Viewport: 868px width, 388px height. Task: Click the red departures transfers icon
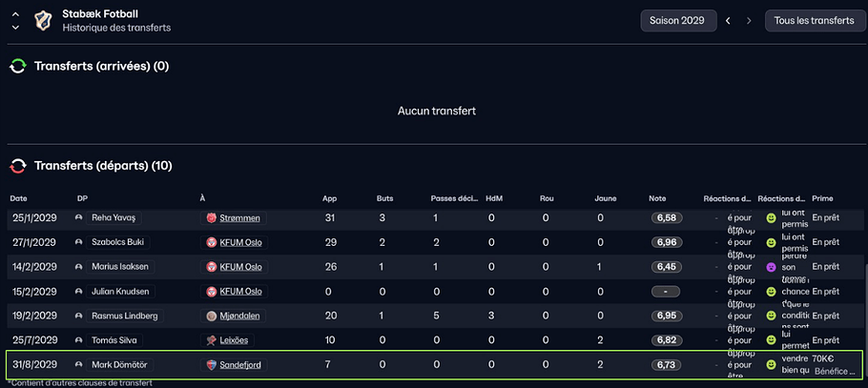pyautogui.click(x=18, y=166)
